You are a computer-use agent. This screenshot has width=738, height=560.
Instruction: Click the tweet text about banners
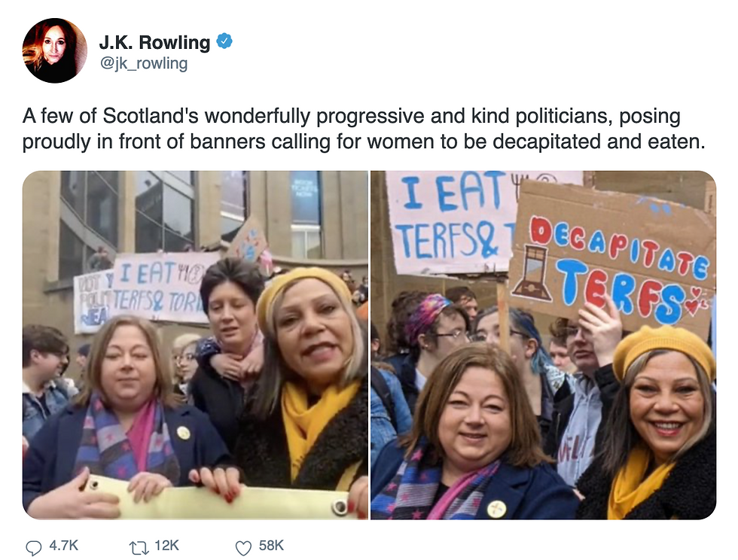[x=363, y=129]
